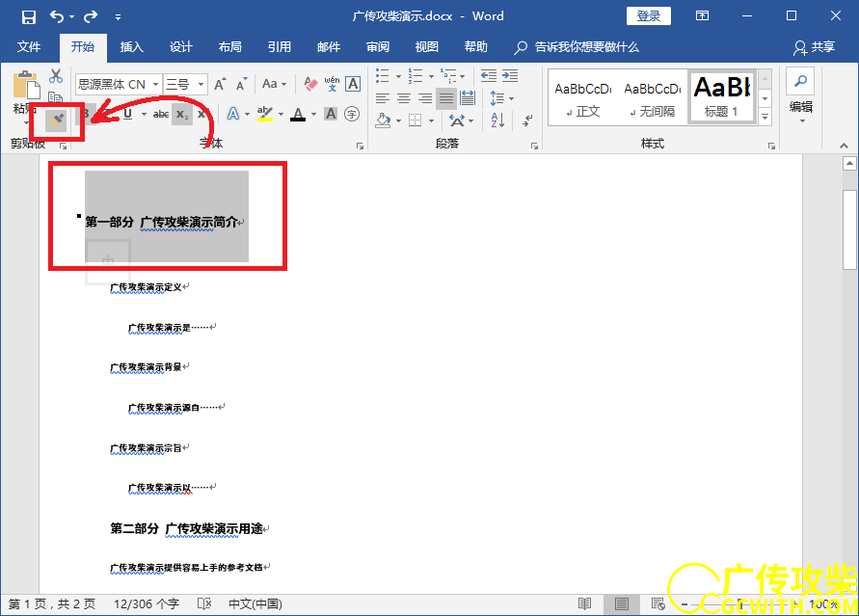859x616 pixels.
Task: Click the 告诉我你想要做什么 search box
Action: coord(577,47)
